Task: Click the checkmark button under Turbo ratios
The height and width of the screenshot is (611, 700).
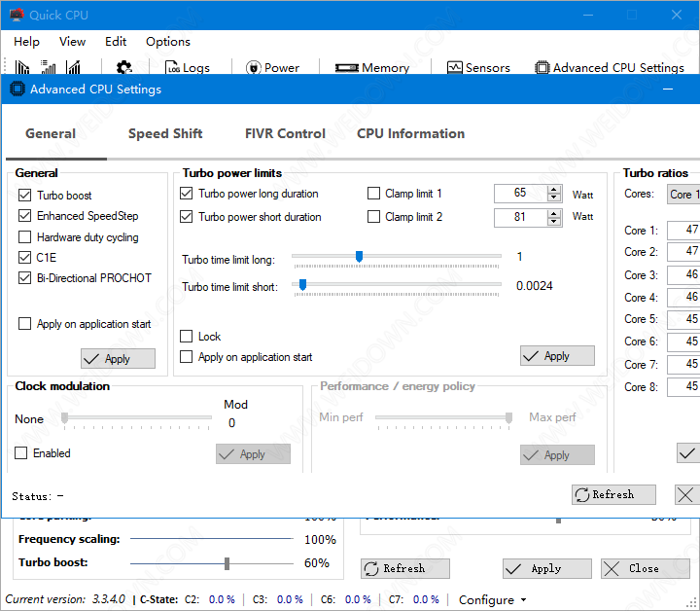Action: click(688, 453)
